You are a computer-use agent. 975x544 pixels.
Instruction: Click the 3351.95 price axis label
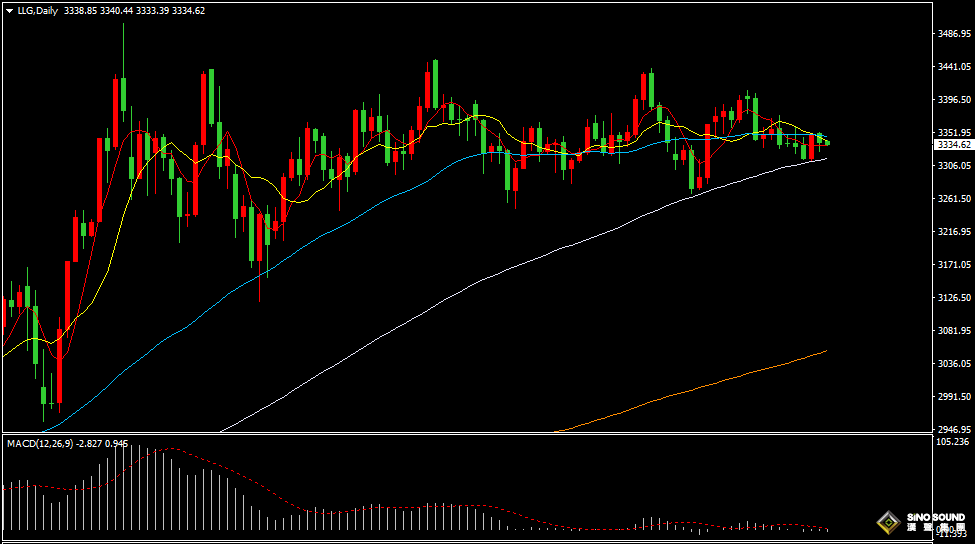click(x=954, y=132)
